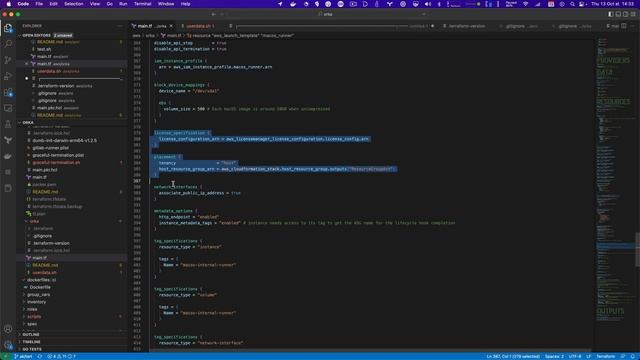Open the Accounts icon in activity bar

click(8, 329)
